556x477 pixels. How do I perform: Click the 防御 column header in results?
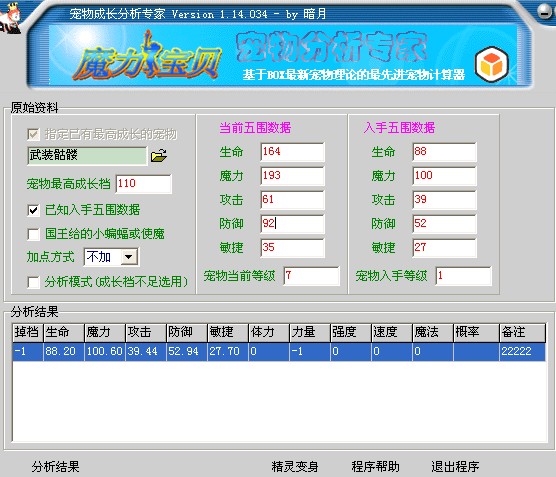(187, 333)
